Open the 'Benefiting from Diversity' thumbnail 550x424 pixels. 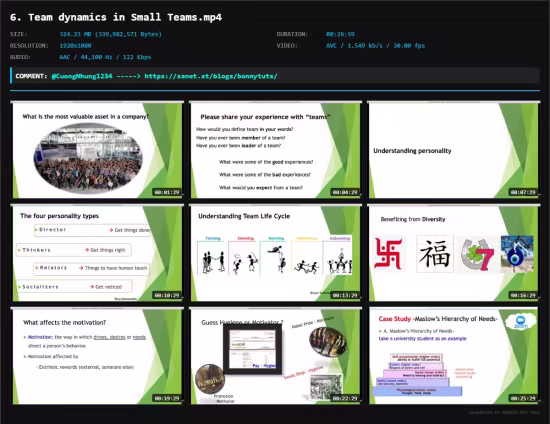coord(454,253)
